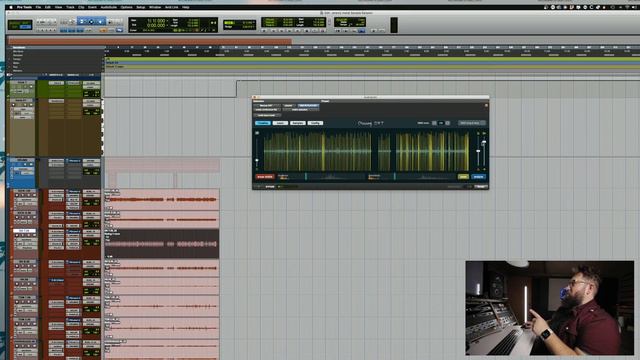640x360 pixels.
Task: Select the highlighted blue first tab in the plugin
Action: (263, 123)
